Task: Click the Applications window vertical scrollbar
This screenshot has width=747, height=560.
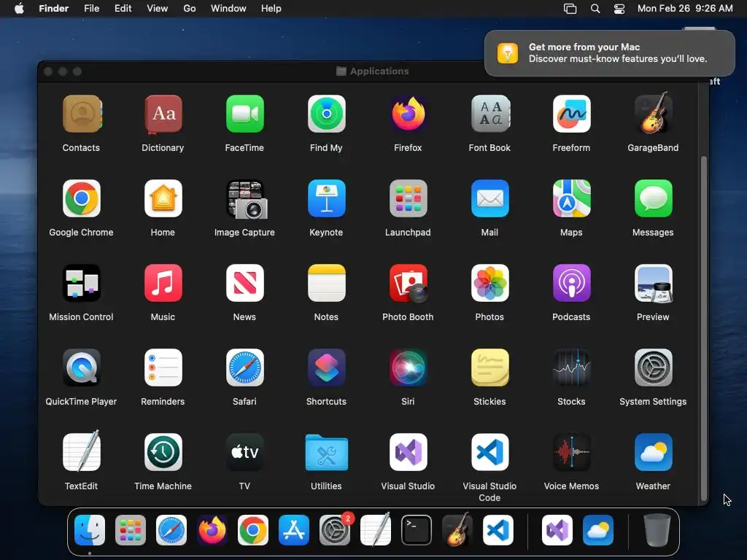Action: (703, 329)
